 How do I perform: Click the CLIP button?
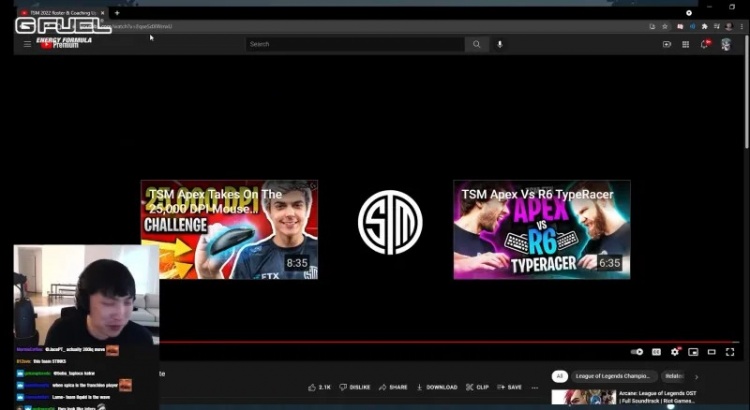[x=477, y=388]
